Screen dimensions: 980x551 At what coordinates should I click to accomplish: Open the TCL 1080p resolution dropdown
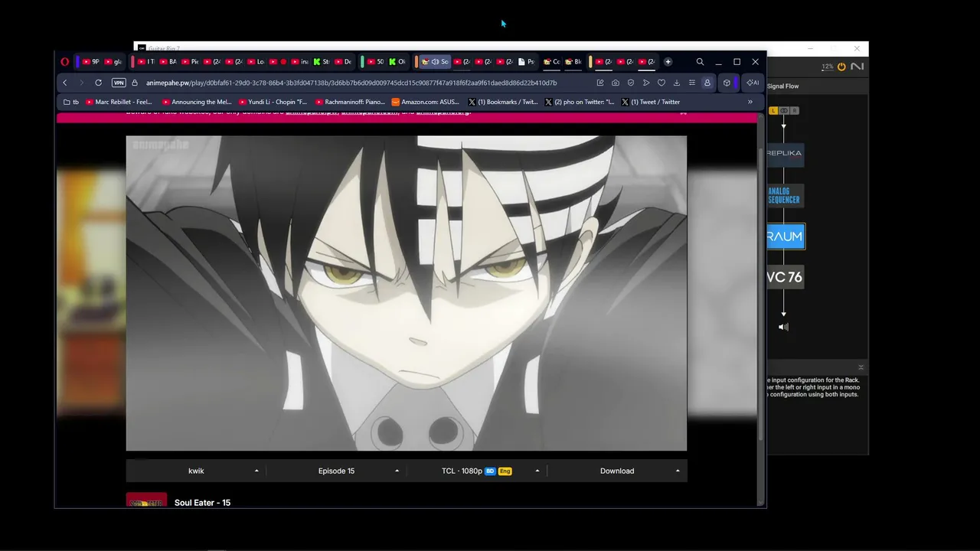coord(476,471)
